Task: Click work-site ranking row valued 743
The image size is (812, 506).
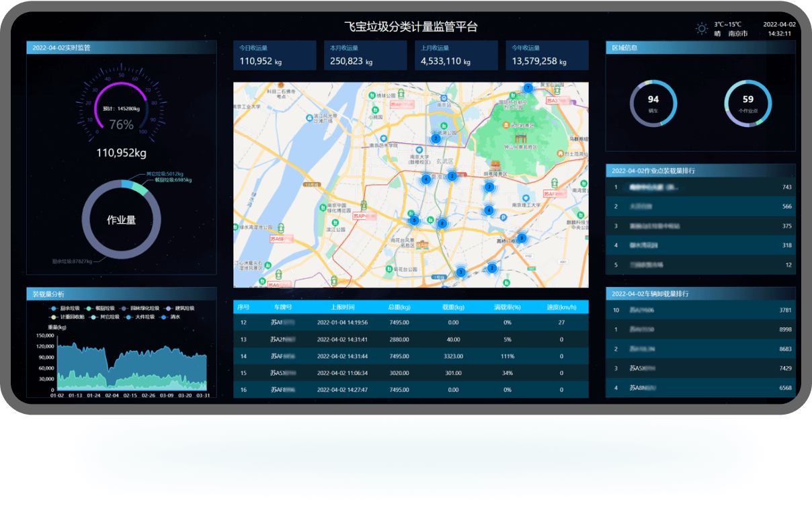Action: 700,187
